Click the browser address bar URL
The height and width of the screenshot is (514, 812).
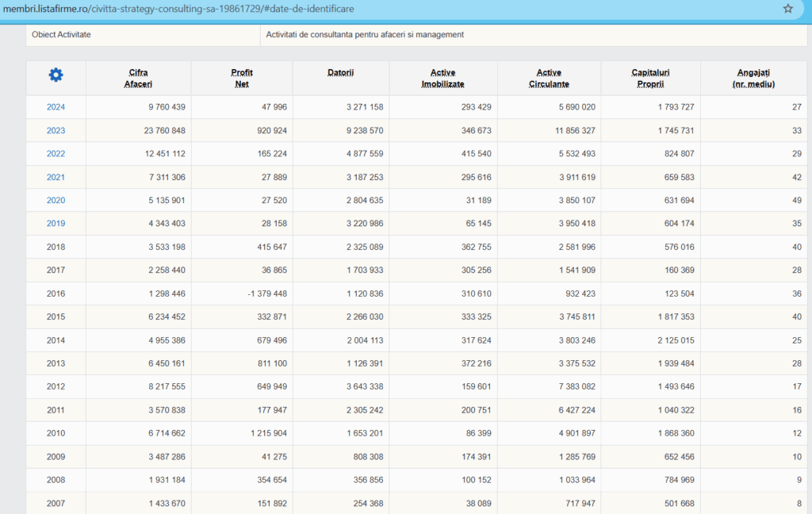tap(178, 9)
